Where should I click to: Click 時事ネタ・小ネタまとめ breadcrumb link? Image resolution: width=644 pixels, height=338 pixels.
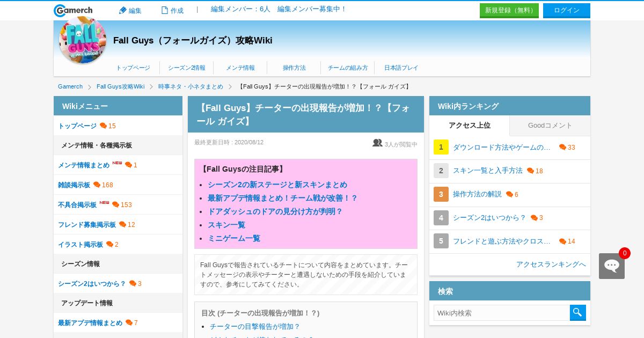point(191,87)
